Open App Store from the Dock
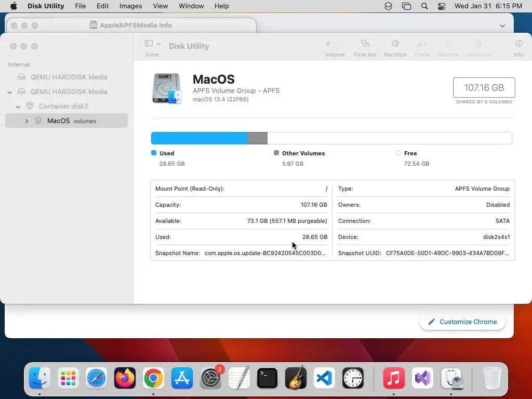This screenshot has height=399, width=532. (x=182, y=378)
